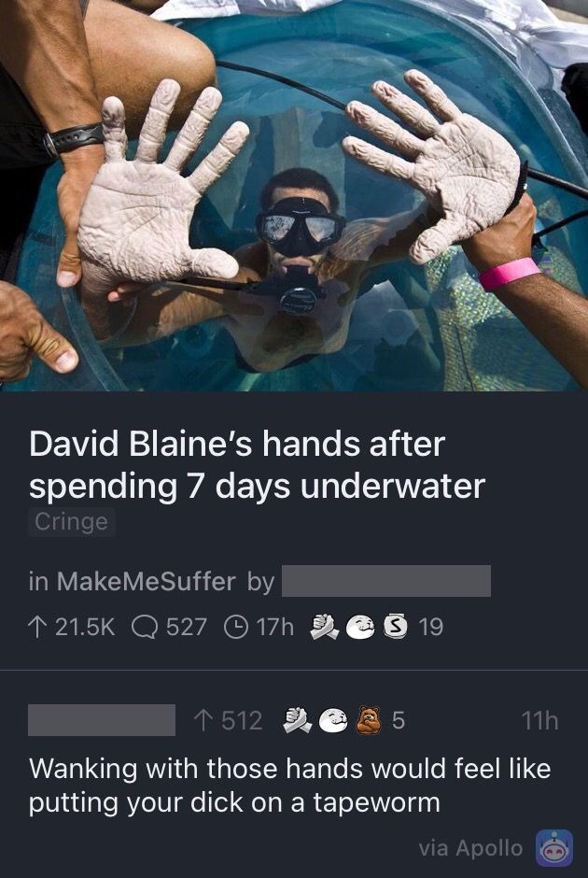Tap the comment's 512 score

click(242, 720)
